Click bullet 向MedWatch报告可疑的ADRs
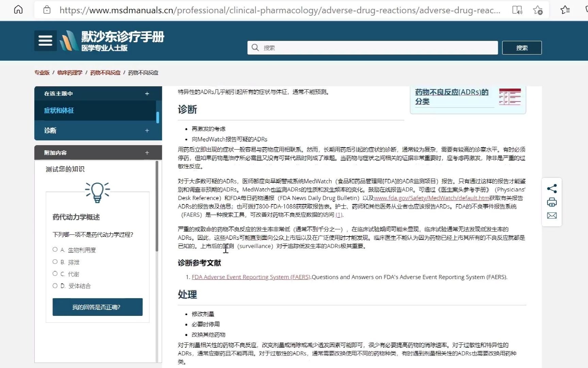Image resolution: width=588 pixels, height=368 pixels. coord(229,139)
